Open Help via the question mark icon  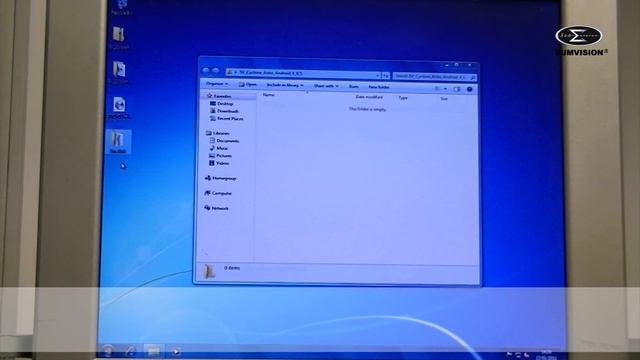(469, 89)
